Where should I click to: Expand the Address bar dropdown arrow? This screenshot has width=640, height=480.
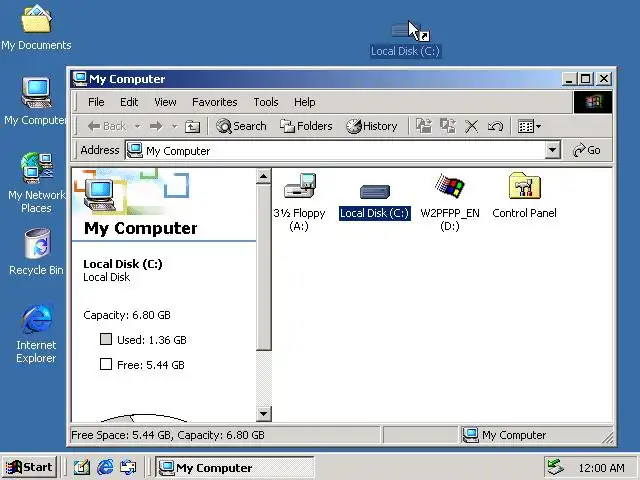tap(552, 150)
